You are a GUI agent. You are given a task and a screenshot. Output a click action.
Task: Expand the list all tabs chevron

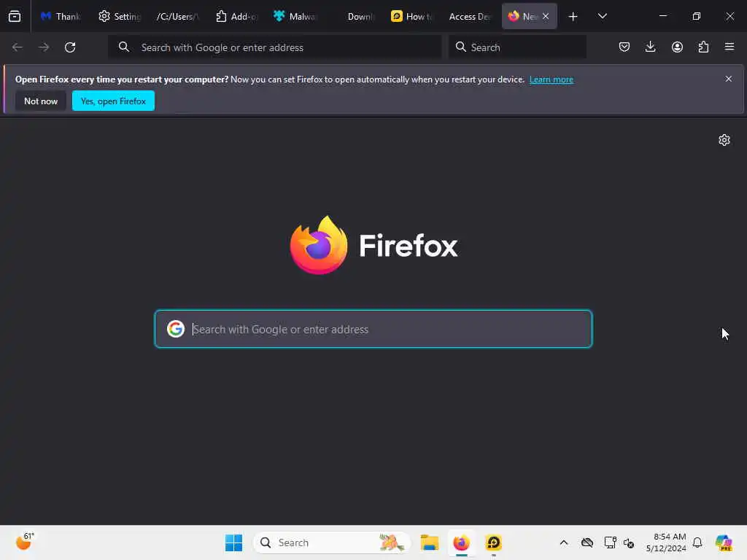tap(602, 16)
